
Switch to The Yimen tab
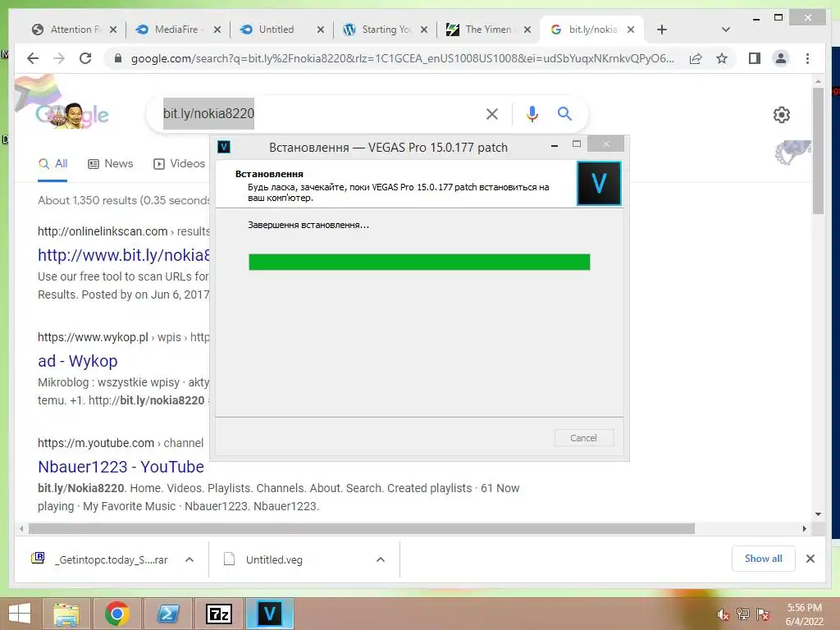488,30
